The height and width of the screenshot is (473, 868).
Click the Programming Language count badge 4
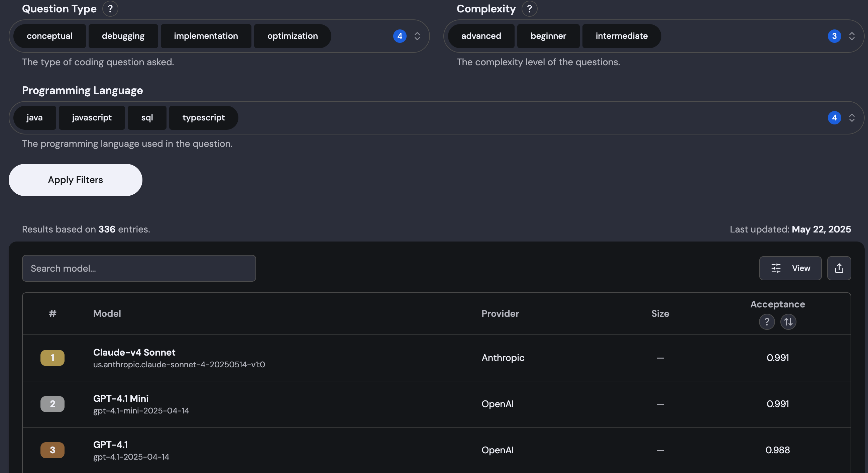(835, 118)
